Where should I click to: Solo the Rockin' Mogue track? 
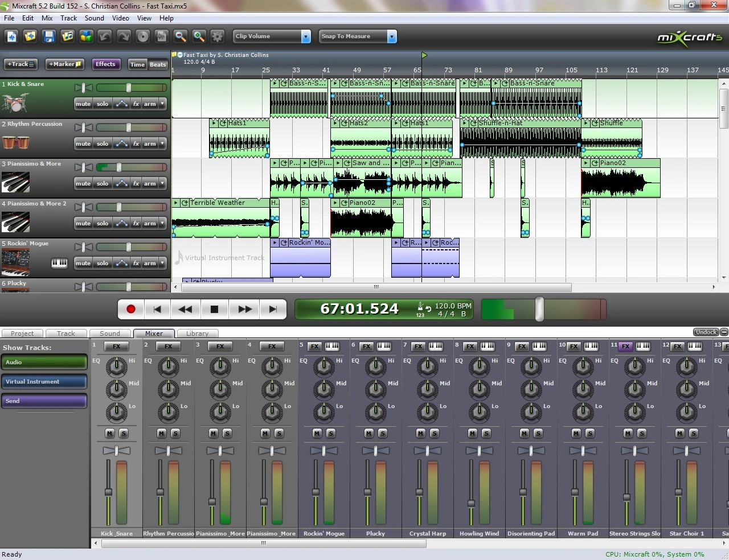103,263
